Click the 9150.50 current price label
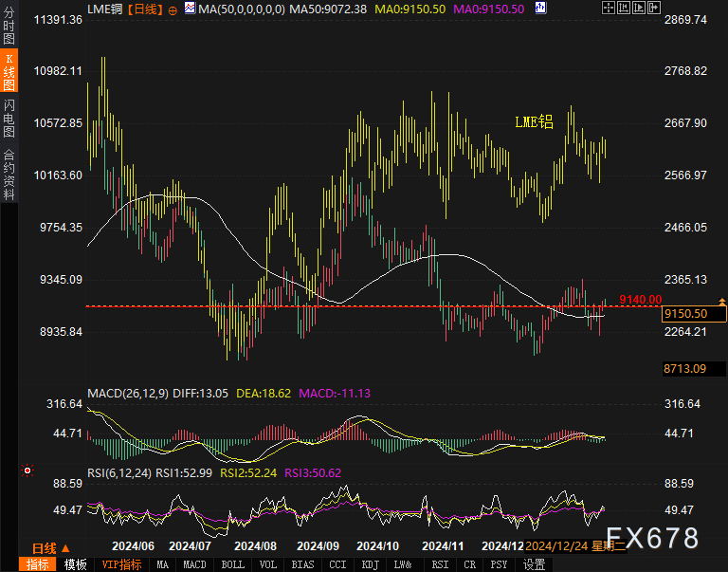Screen dimensions: 728x572 [x=687, y=314]
